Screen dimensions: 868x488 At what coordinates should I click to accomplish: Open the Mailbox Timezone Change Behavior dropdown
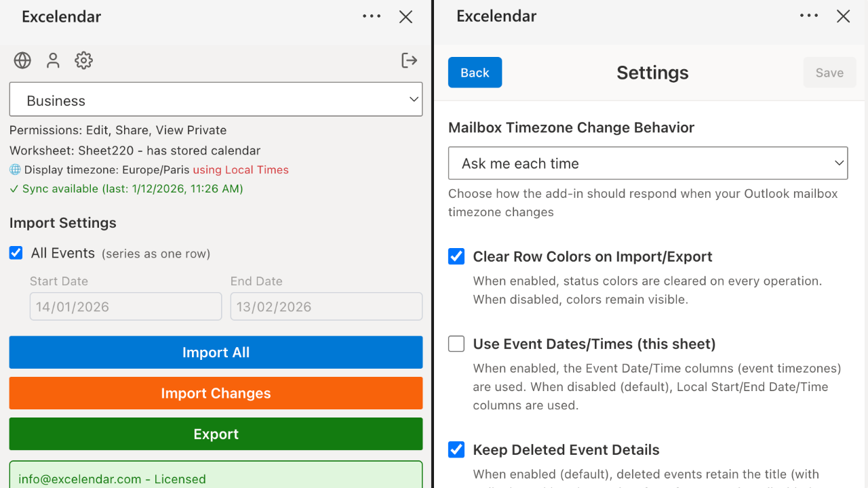pos(648,163)
